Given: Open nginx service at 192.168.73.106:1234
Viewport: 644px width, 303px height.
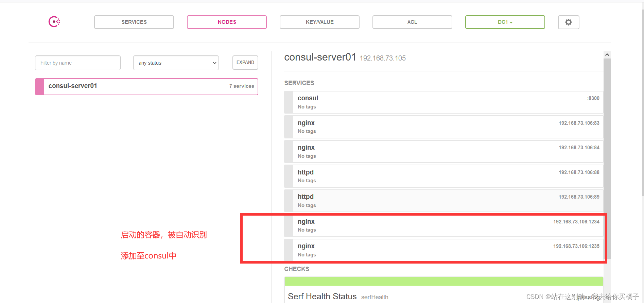Looking at the screenshot, I should click(443, 225).
